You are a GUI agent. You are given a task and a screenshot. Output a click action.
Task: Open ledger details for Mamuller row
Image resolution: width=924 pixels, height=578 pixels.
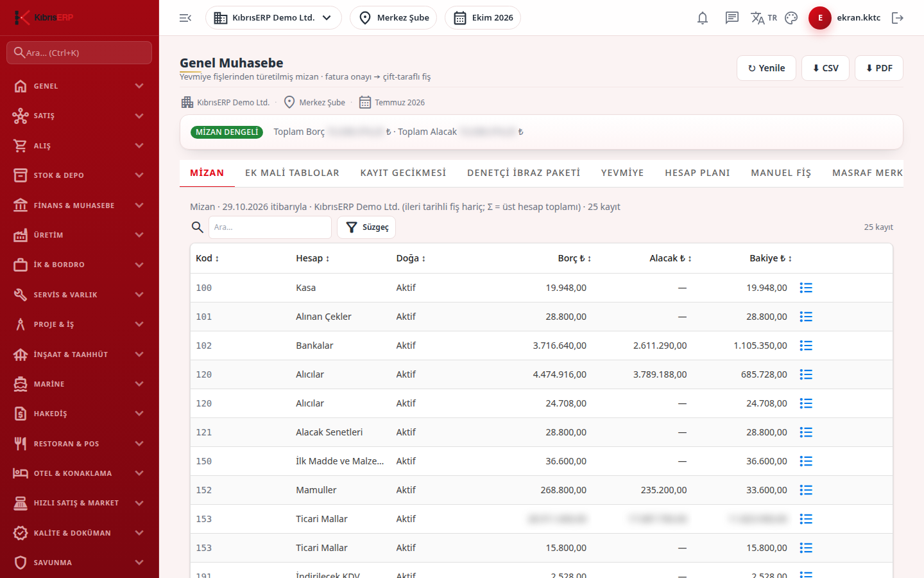(x=806, y=490)
